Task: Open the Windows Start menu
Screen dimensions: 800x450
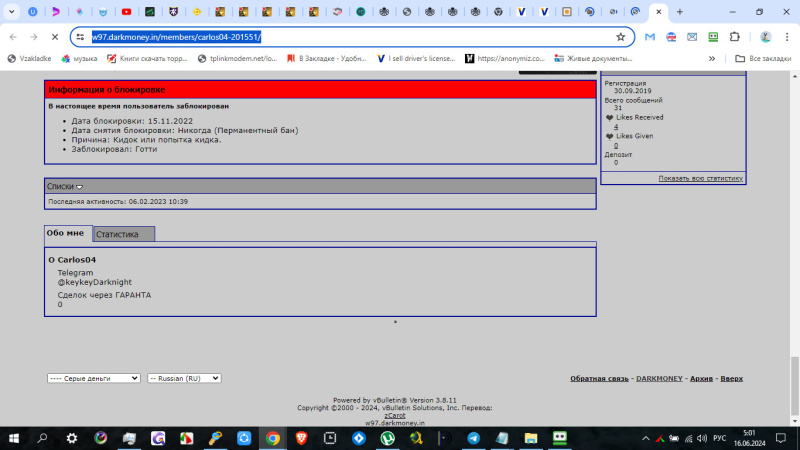Action: tap(14, 438)
